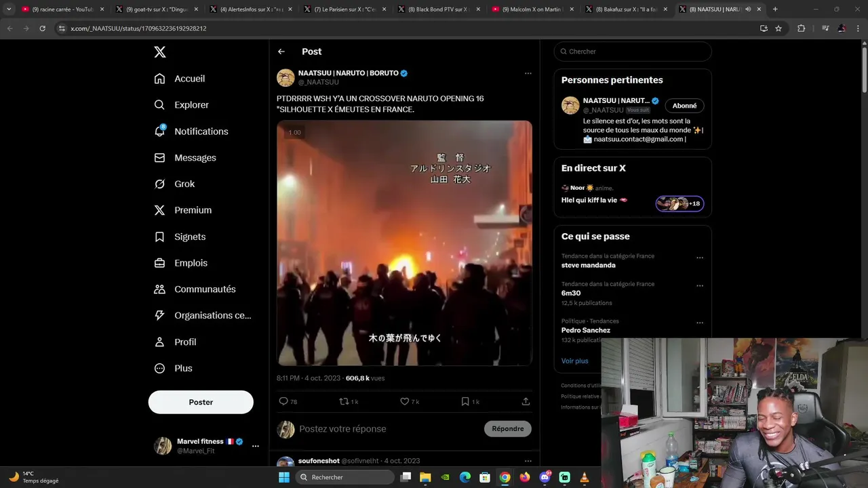Viewport: 868px width, 488px height.
Task: Share the post via share icon
Action: [x=526, y=402]
